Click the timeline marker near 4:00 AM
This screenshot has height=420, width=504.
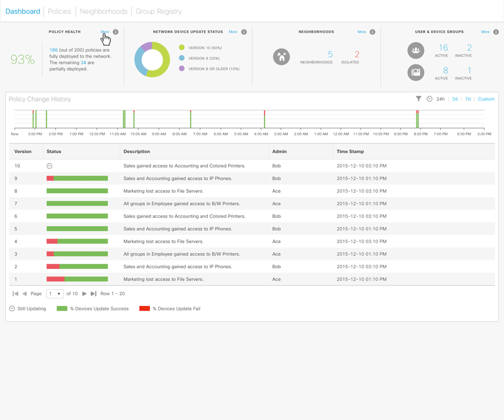tap(265, 120)
